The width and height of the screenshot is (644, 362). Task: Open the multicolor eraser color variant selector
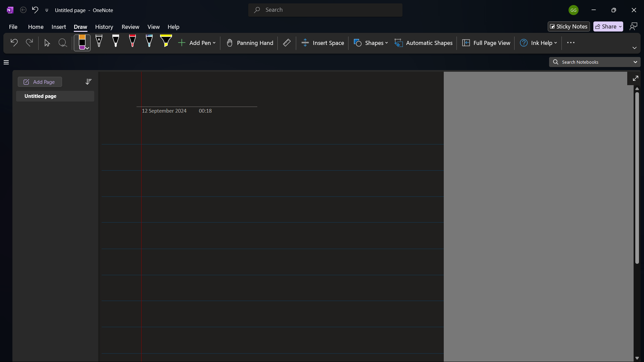[x=87, y=48]
